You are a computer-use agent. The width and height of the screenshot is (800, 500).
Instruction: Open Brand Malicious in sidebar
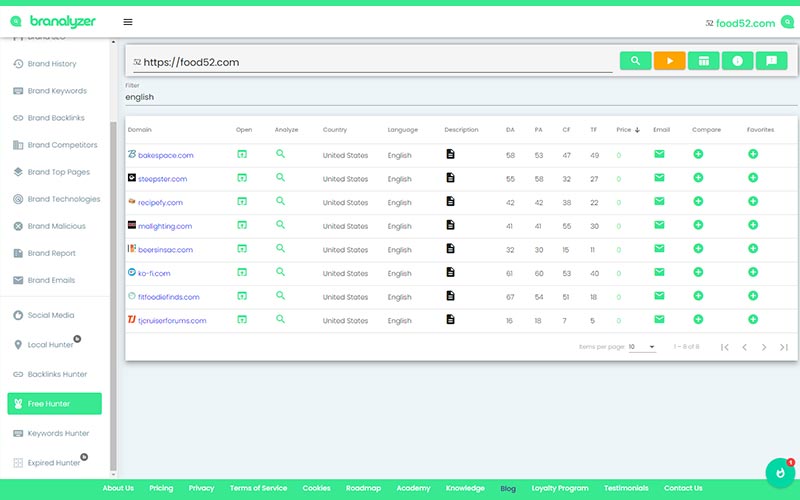pyautogui.click(x=57, y=226)
